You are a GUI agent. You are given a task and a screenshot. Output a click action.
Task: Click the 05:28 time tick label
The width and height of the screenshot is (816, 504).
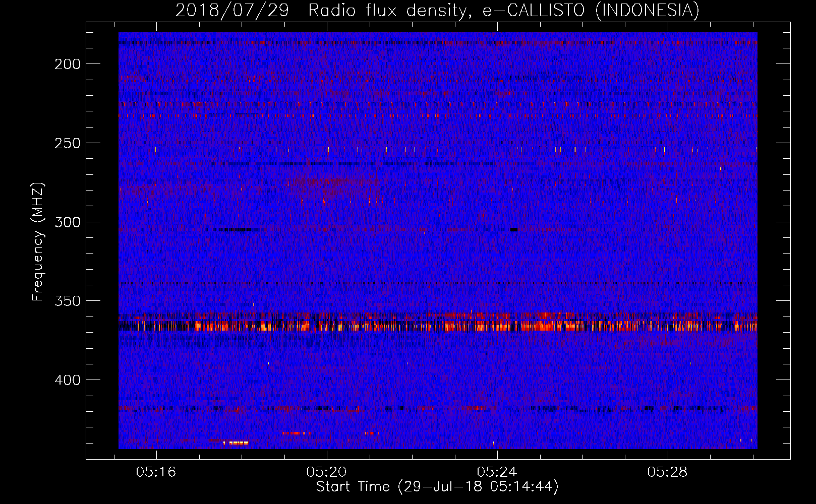pyautogui.click(x=667, y=472)
